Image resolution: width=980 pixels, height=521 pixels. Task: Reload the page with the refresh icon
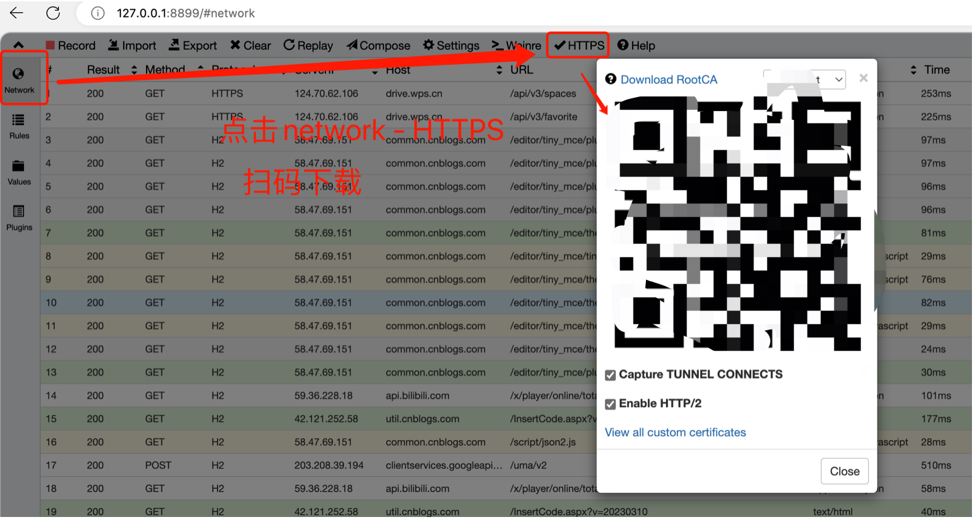(53, 13)
